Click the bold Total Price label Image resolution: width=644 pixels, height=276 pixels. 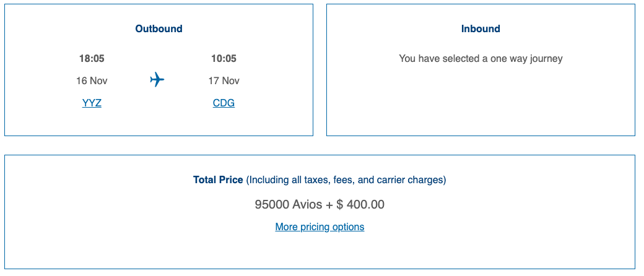click(218, 180)
